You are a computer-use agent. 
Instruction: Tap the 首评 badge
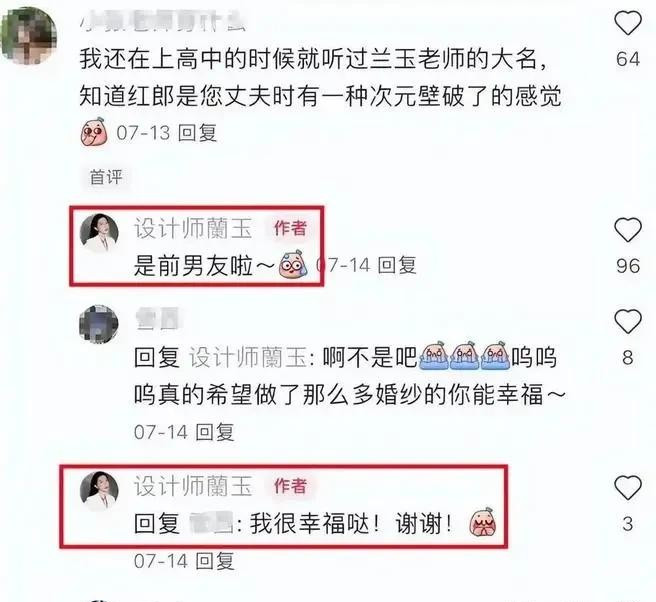click(x=106, y=177)
